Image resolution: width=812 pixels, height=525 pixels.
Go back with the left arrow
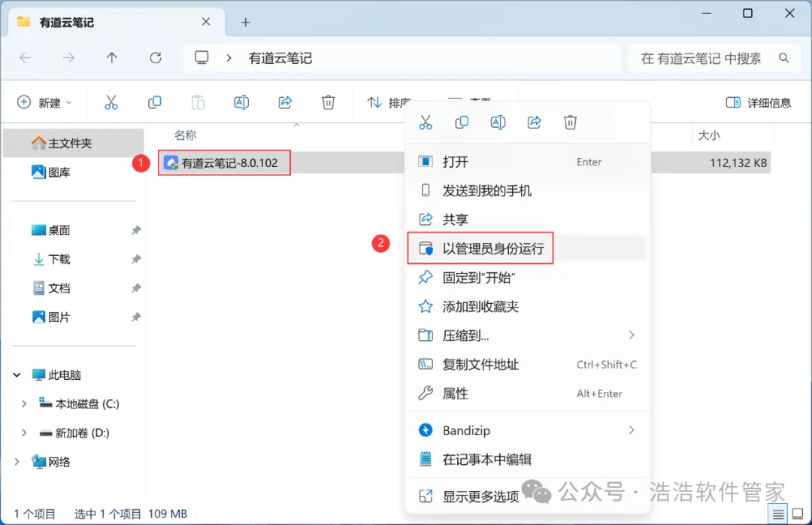tap(25, 58)
